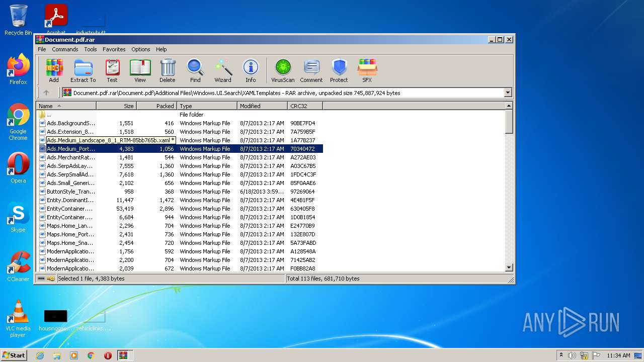
Task: Show hidden tray icons arrow
Action: click(561, 355)
